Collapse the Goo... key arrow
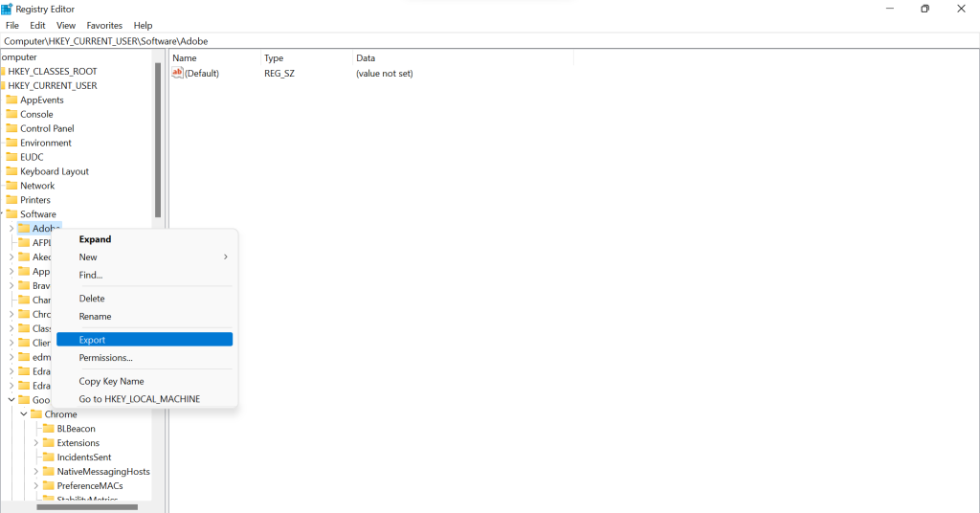The height and width of the screenshot is (513, 980). 11,400
